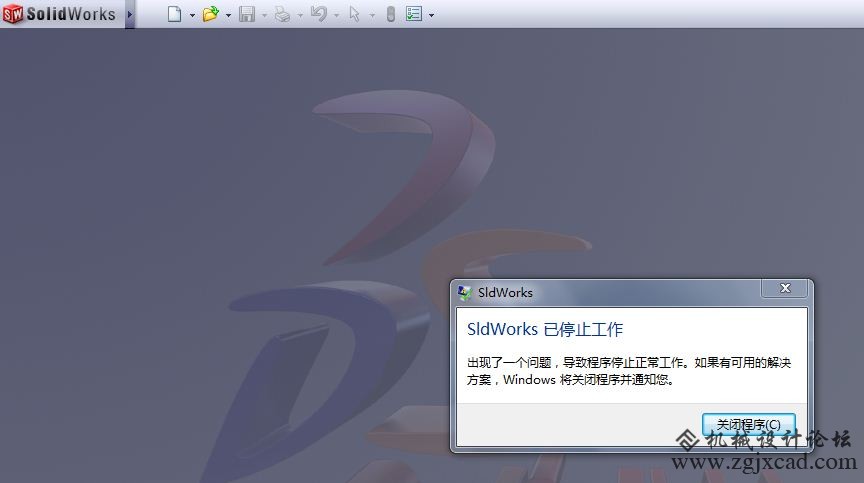Expand the Options dropdown arrow
Screen dimensions: 864x483
[431, 15]
